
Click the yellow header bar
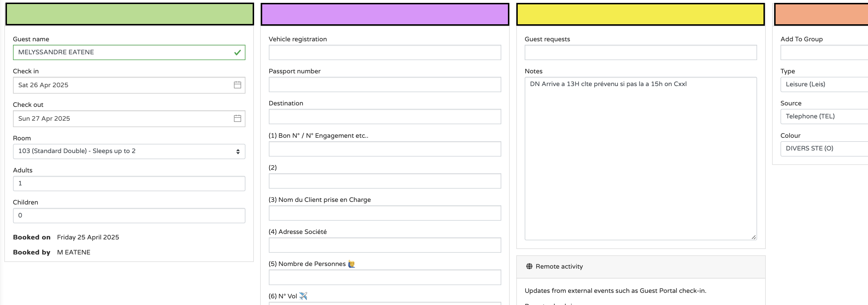coord(640,14)
